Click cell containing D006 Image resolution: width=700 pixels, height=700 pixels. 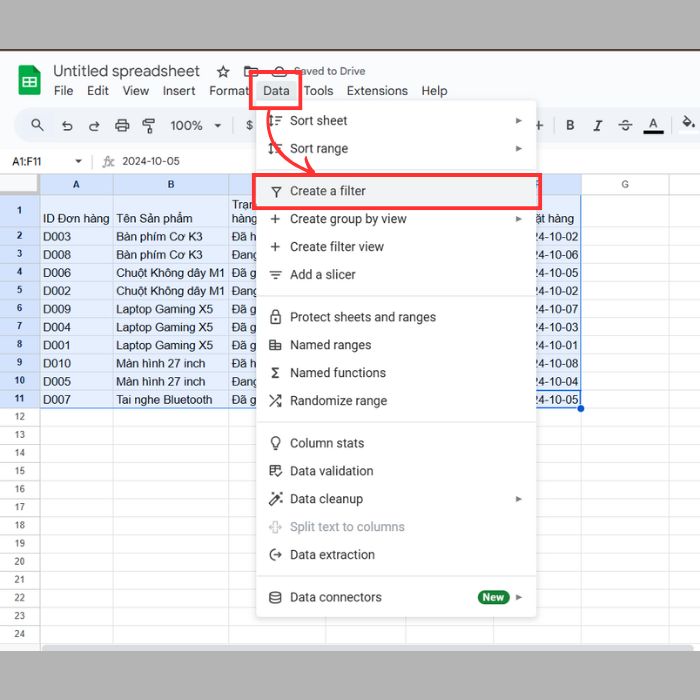pyautogui.click(x=76, y=273)
